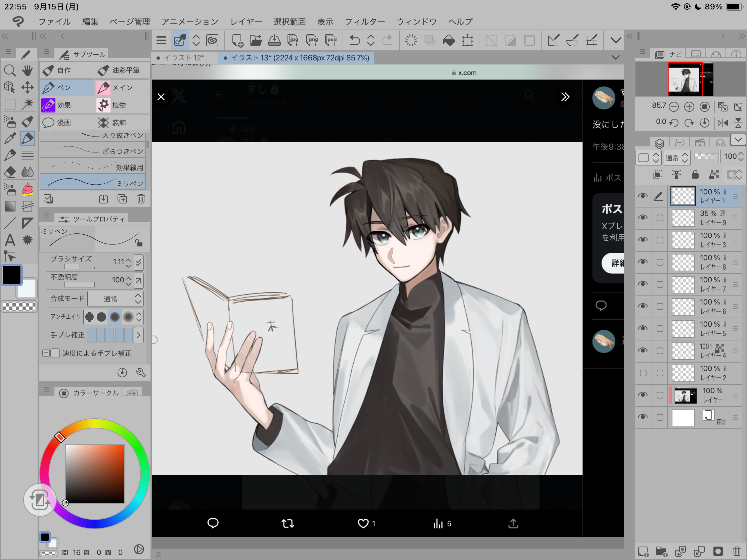The height and width of the screenshot is (560, 747).
Task: Select the レイヤー 1 image thumbnail
Action: point(685,395)
